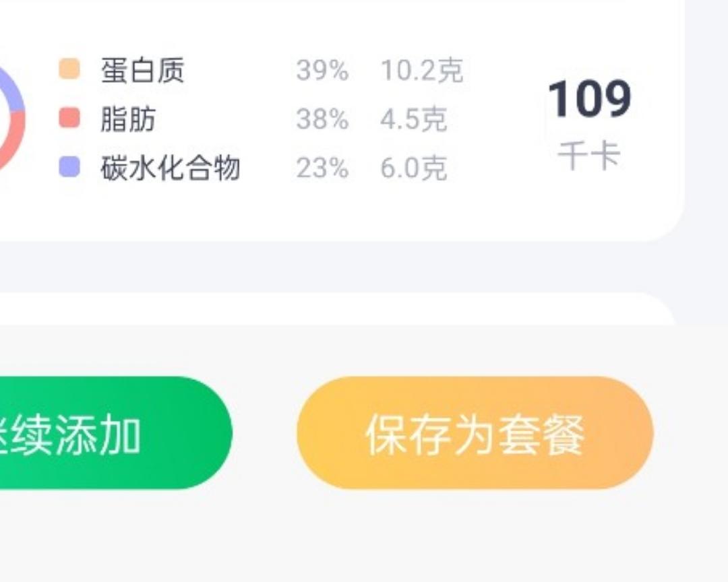The image size is (728, 582).
Task: Tap the red fat (脂肪) color swatch
Action: coord(69,118)
